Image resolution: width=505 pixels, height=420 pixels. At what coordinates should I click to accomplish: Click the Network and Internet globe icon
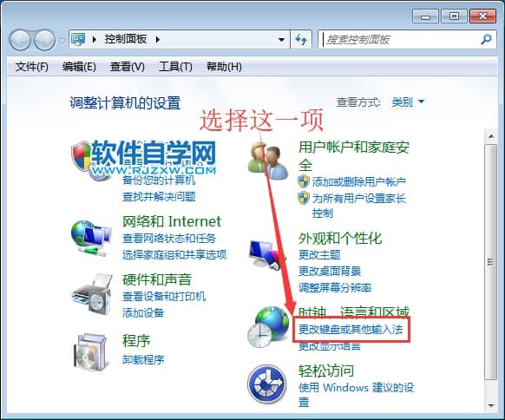click(x=91, y=239)
